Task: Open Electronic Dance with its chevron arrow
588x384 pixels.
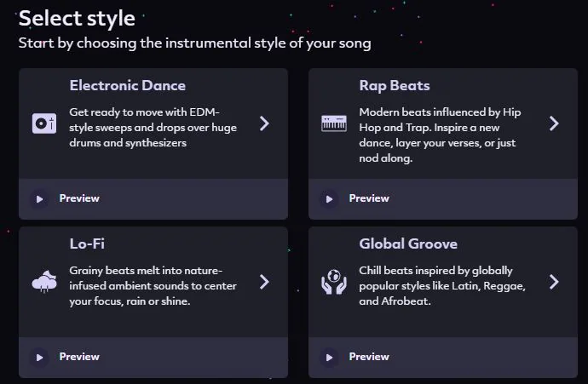Action: click(264, 123)
